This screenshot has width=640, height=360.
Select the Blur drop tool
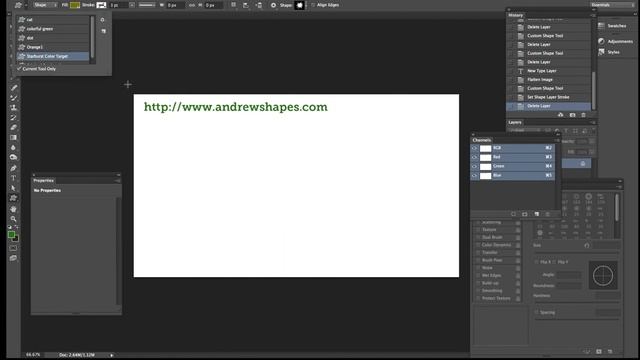pos(13,147)
